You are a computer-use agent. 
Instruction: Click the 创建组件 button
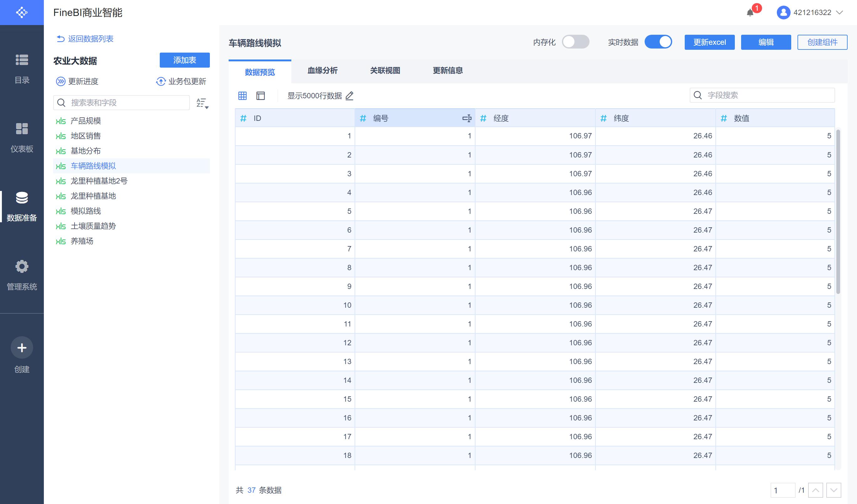822,42
